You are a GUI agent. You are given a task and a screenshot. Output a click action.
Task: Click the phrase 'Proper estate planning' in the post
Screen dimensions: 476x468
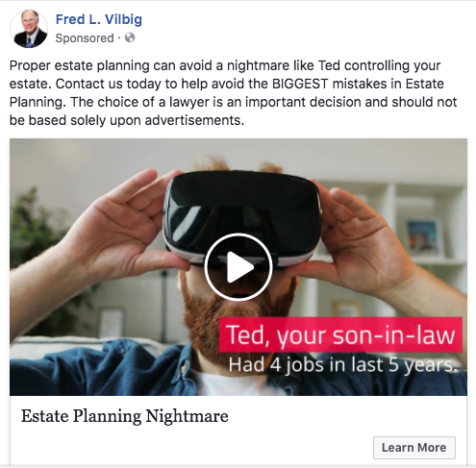coord(80,65)
